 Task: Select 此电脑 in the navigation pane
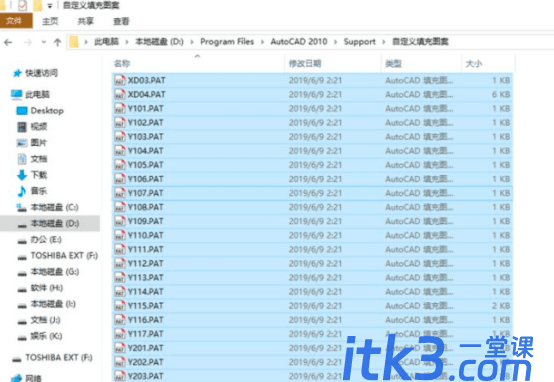[37, 94]
